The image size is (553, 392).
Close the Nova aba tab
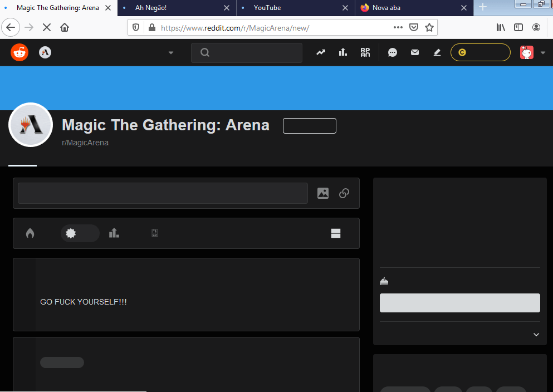[x=464, y=8]
